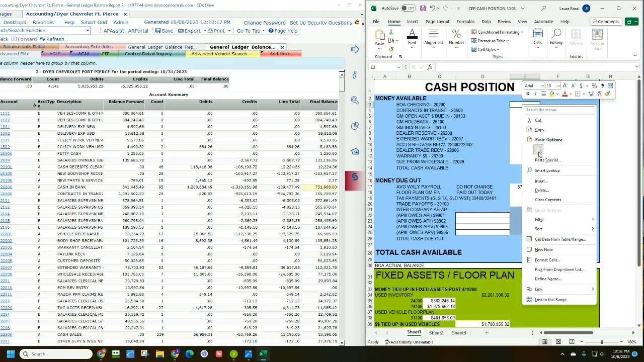Image resolution: width=644 pixels, height=362 pixels.
Task: Open the Excel title bar search magnifier
Action: [544, 9]
